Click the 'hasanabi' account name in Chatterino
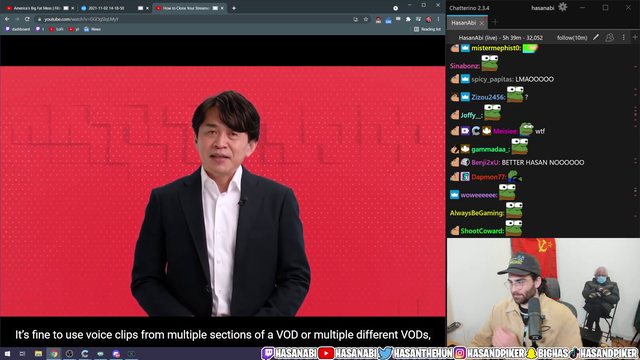 [542, 8]
